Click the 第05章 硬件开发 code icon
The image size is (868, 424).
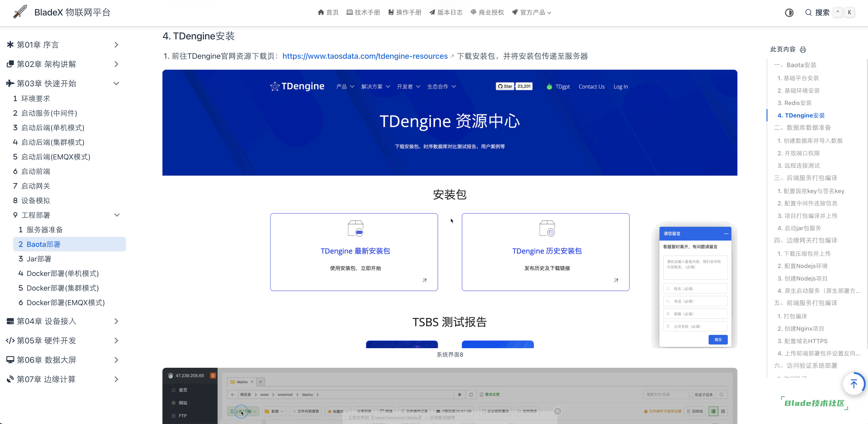coord(10,341)
